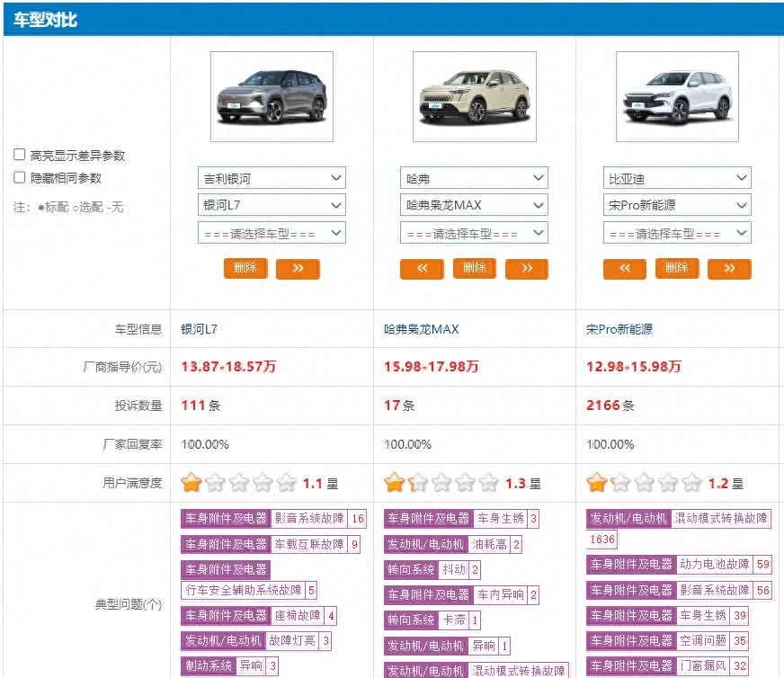Enable the 高亮显示差异参数 checkbox
The width and height of the screenshot is (784, 678).
coord(19,155)
